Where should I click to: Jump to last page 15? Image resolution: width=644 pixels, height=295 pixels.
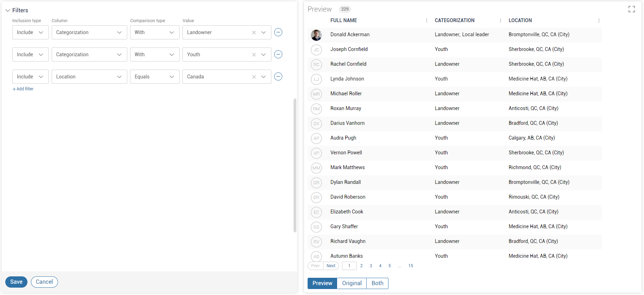click(x=411, y=266)
